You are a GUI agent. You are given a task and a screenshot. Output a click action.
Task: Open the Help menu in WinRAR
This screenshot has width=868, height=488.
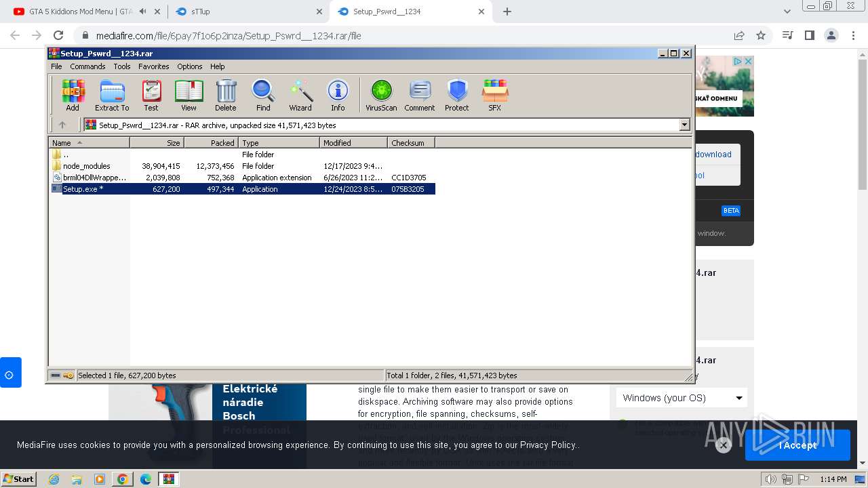point(218,66)
